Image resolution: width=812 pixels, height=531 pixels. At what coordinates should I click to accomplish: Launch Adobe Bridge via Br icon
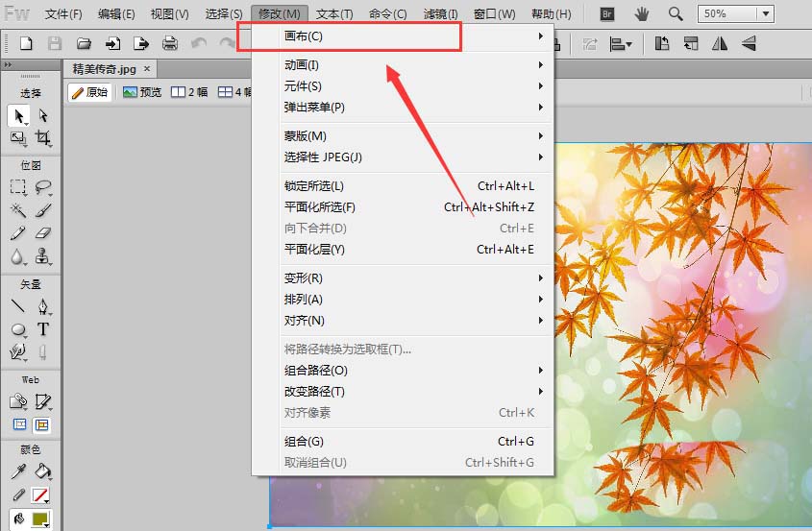[x=607, y=14]
